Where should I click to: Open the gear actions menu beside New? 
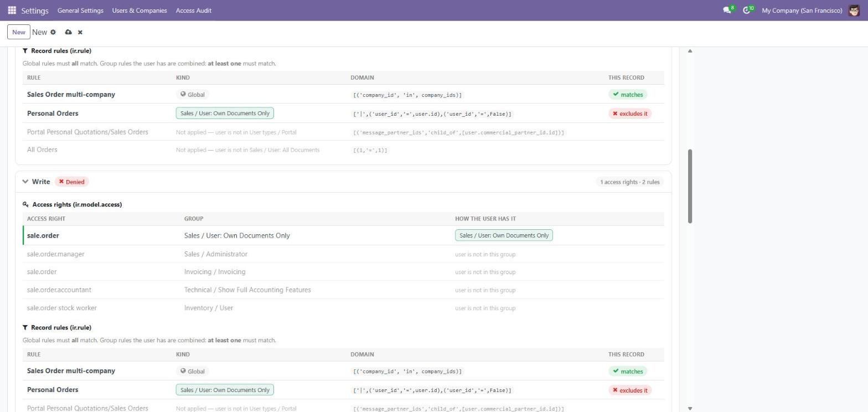tap(53, 32)
